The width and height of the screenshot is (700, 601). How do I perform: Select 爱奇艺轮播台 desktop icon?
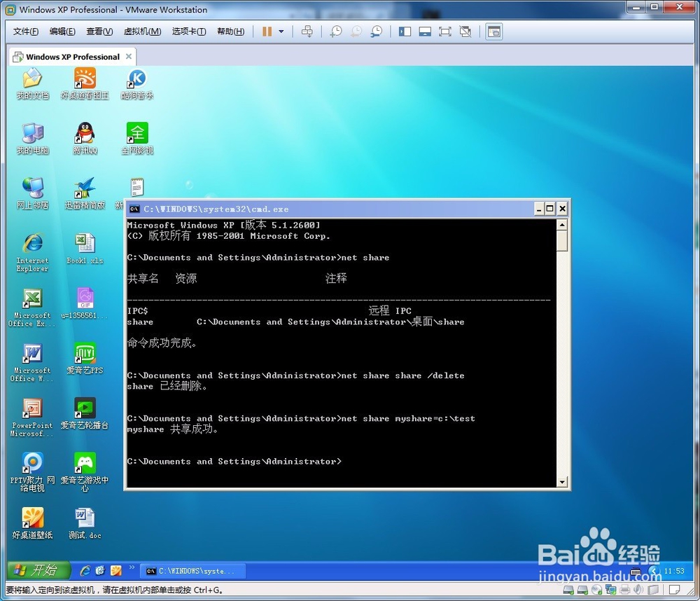(85, 414)
